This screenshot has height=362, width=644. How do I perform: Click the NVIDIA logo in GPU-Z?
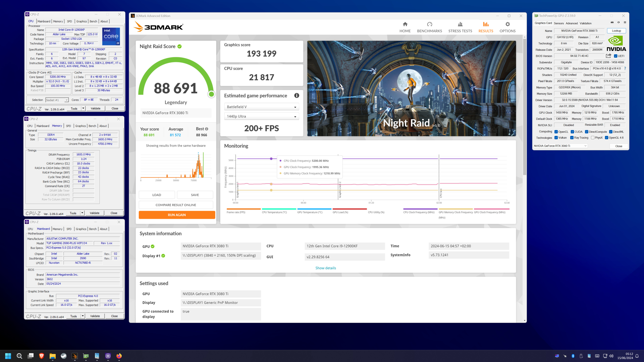616,43
